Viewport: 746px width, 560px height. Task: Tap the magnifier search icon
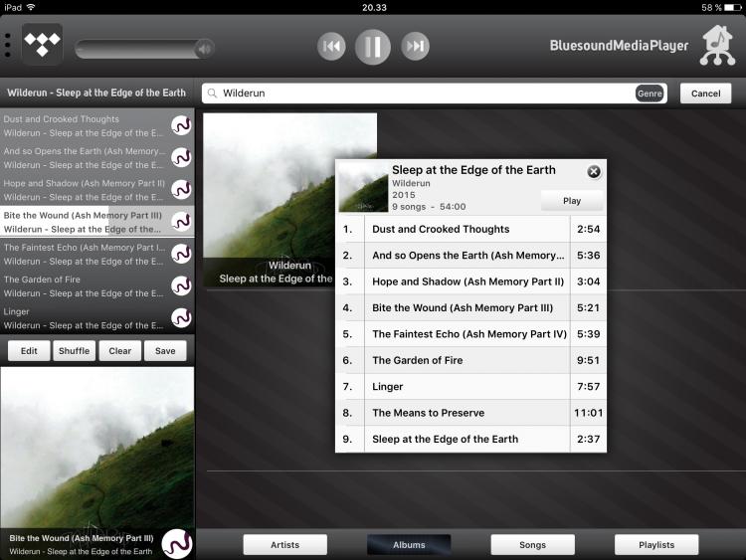click(x=212, y=93)
